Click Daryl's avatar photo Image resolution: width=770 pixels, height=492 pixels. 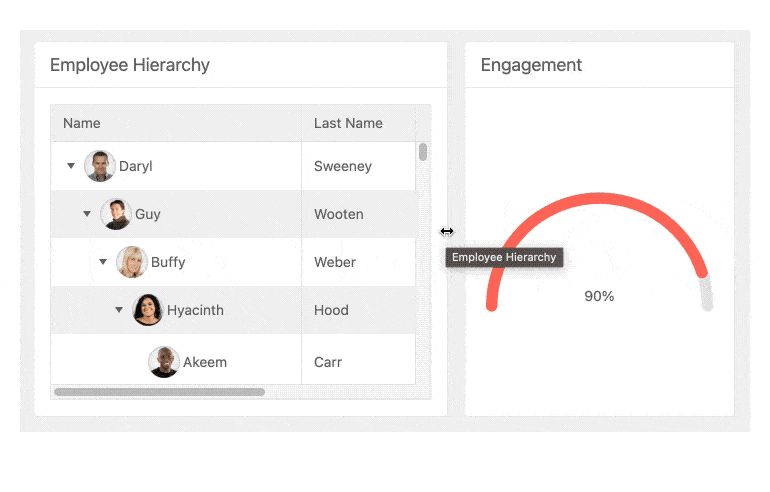pyautogui.click(x=100, y=166)
